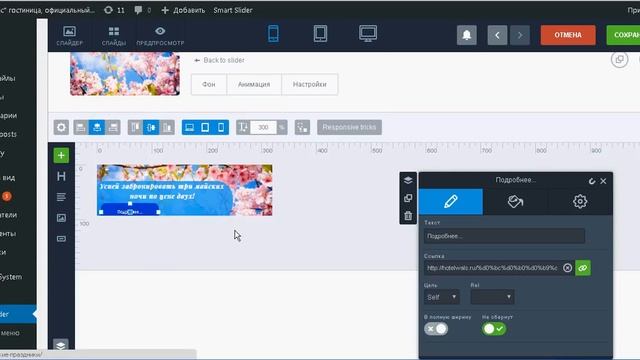Viewport: 640px width, 360px height.
Task: Open the Настройки tab
Action: point(309,84)
